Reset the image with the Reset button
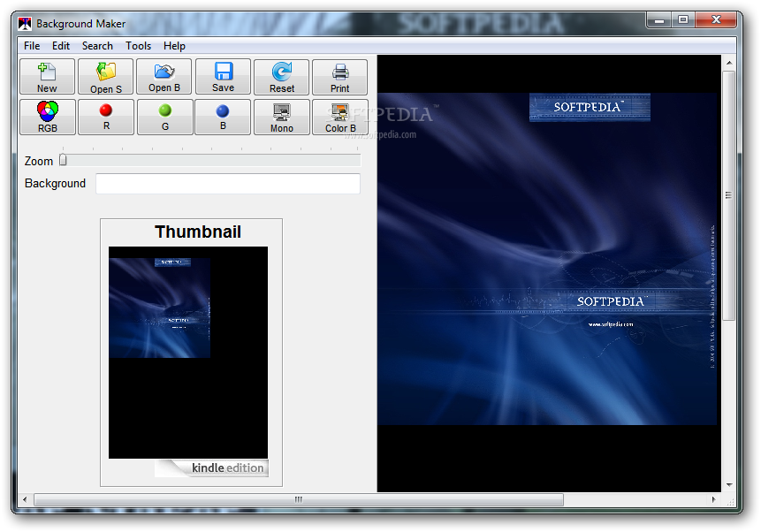Image resolution: width=761 pixels, height=532 pixels. pyautogui.click(x=281, y=77)
